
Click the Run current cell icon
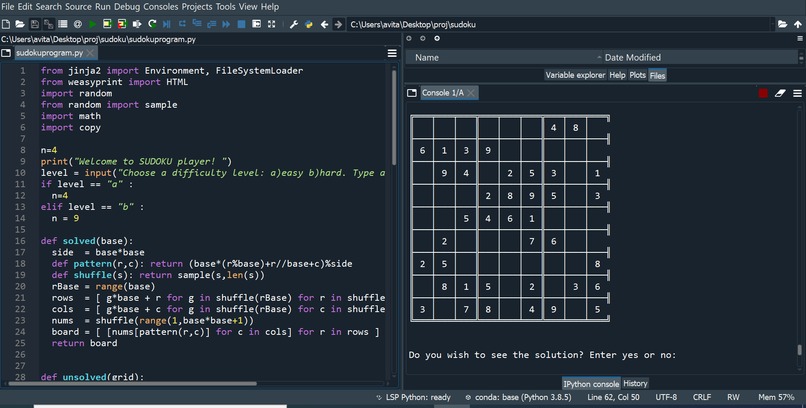(107, 24)
